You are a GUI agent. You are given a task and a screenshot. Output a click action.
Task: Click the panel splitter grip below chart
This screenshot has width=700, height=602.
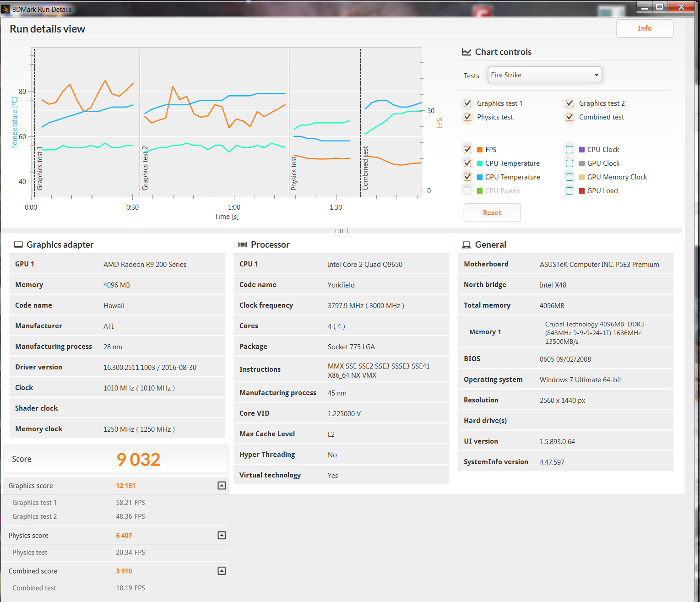tap(342, 231)
